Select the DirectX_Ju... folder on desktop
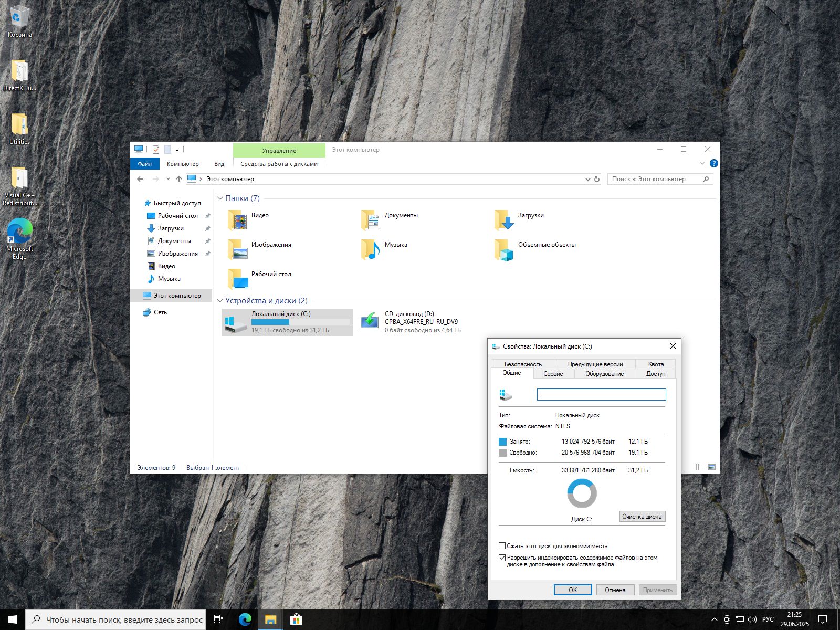This screenshot has width=840, height=630. [x=19, y=75]
